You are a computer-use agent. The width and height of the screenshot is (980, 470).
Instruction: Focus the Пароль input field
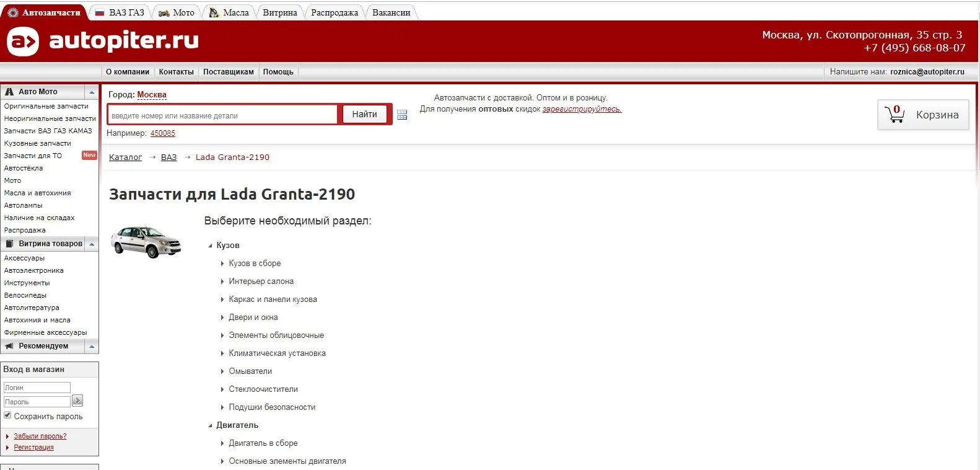pos(37,402)
